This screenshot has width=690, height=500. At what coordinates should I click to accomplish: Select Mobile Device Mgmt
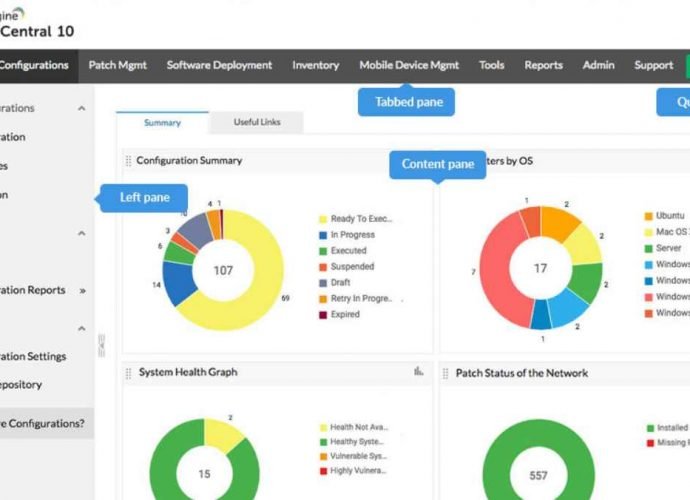409,66
